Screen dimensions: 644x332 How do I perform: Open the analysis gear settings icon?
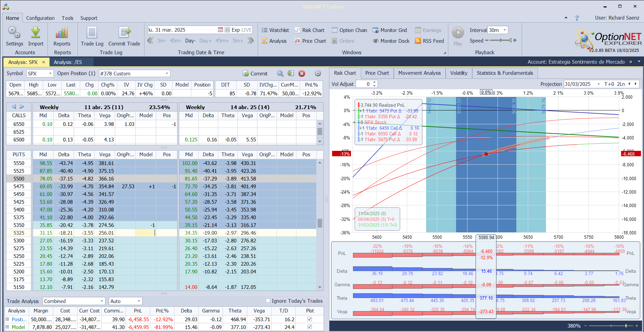(x=318, y=73)
